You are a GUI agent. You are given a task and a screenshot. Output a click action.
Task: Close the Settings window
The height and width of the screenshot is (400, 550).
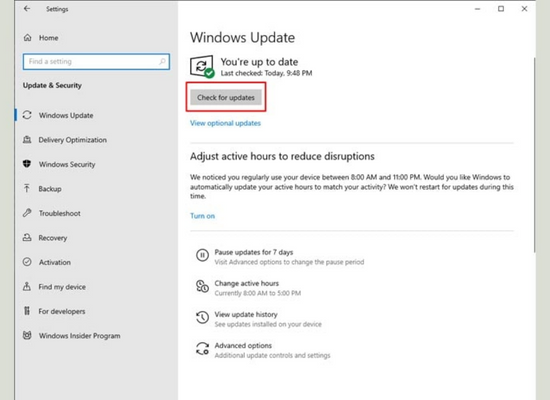pos(524,9)
